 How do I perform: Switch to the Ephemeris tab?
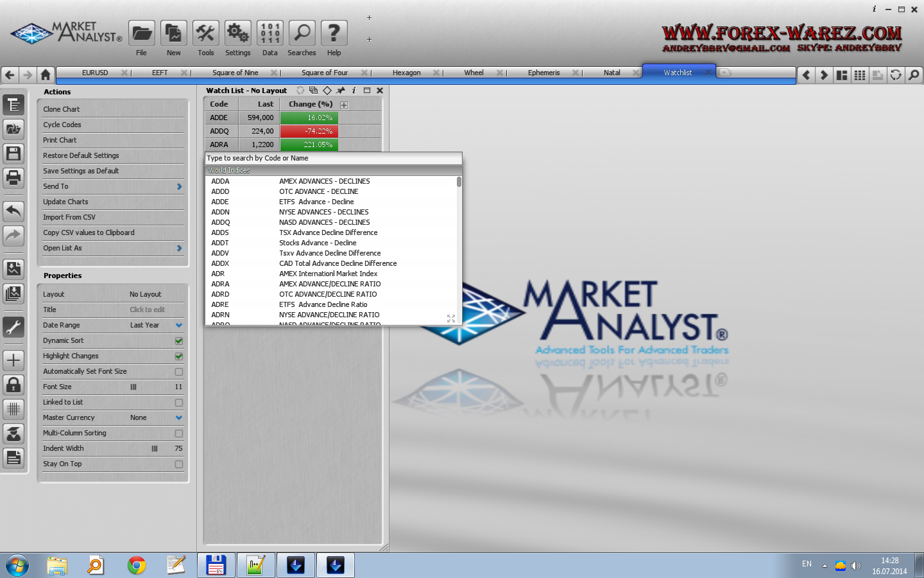click(543, 73)
